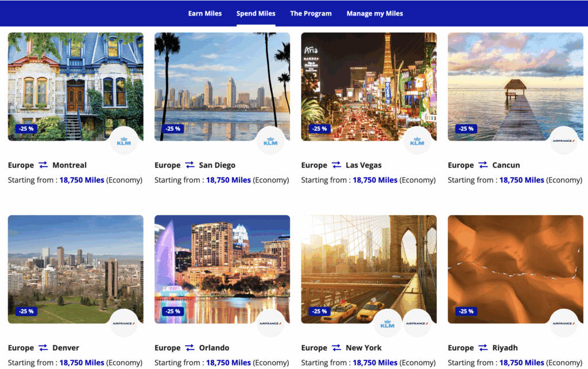Switch to the Earn Miles tab
The width and height of the screenshot is (588, 369).
pos(205,13)
